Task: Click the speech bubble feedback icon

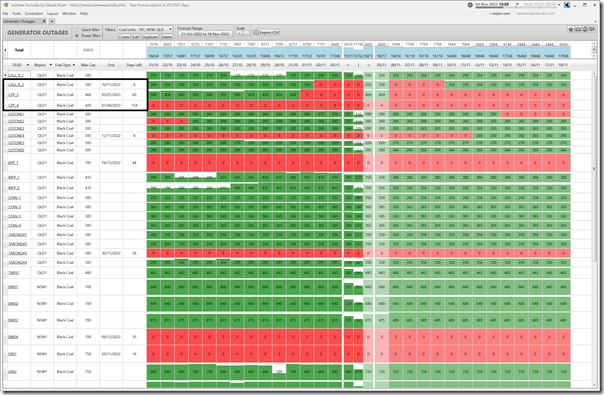Action: (x=592, y=29)
